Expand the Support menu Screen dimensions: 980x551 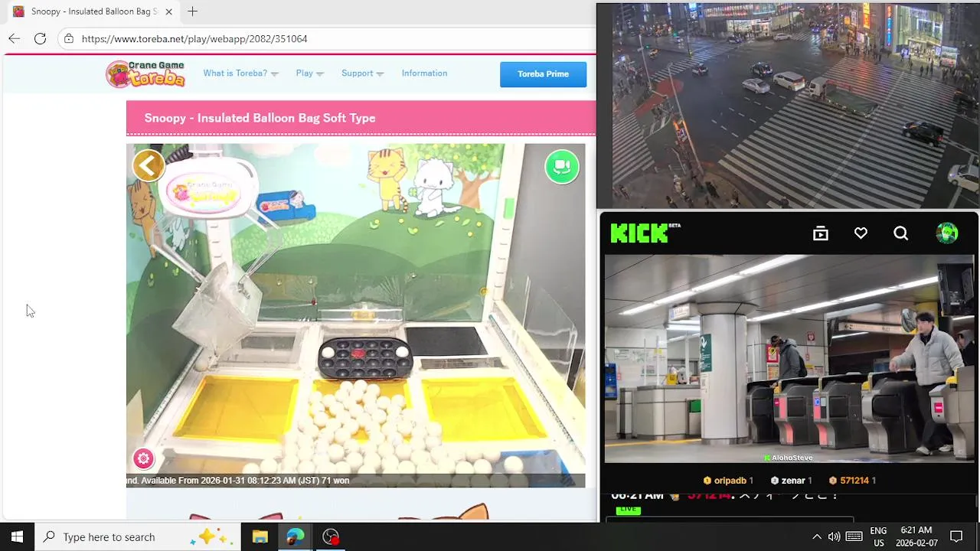click(x=362, y=73)
